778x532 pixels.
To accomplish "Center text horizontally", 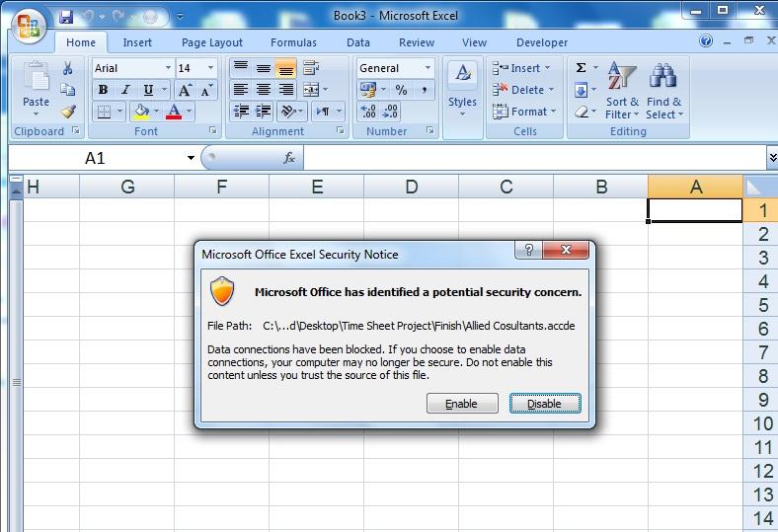I will tap(264, 90).
